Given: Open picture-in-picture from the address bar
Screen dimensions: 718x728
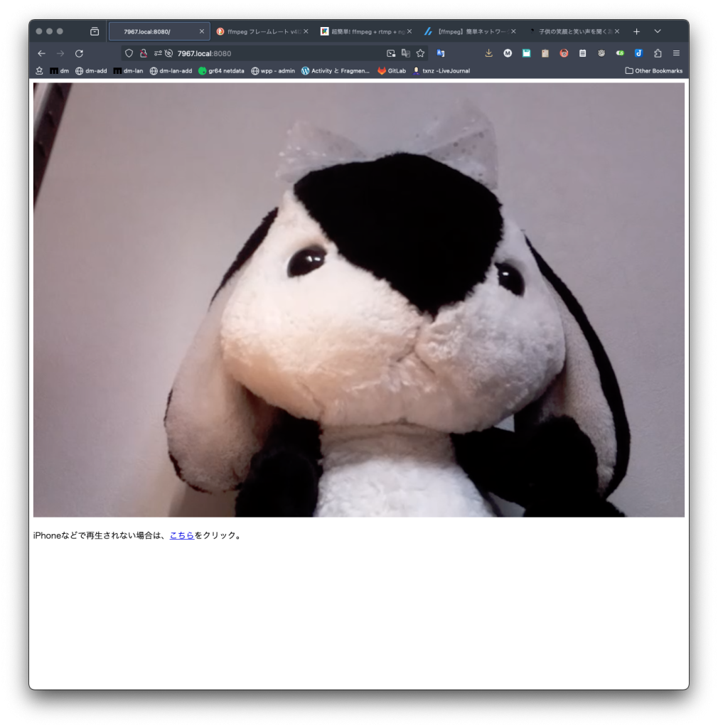Looking at the screenshot, I should [390, 53].
